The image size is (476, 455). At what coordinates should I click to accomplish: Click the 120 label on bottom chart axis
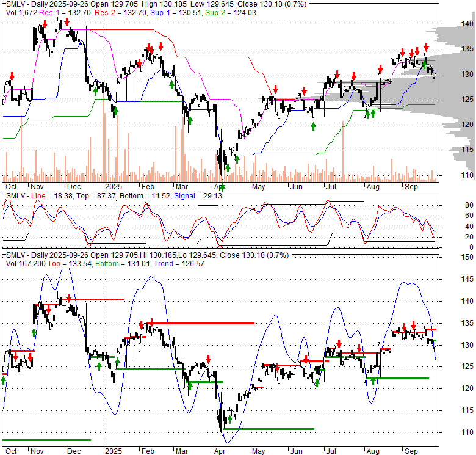pos(467,388)
